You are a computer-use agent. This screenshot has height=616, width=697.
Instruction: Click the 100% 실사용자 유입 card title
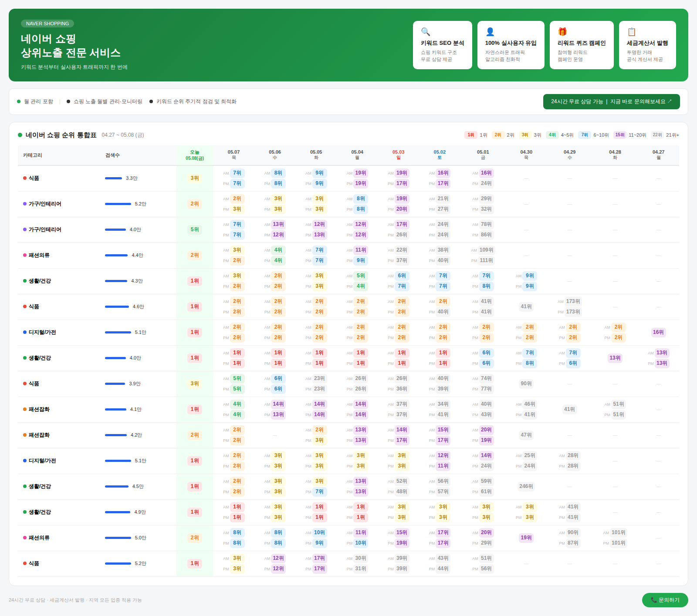(511, 43)
